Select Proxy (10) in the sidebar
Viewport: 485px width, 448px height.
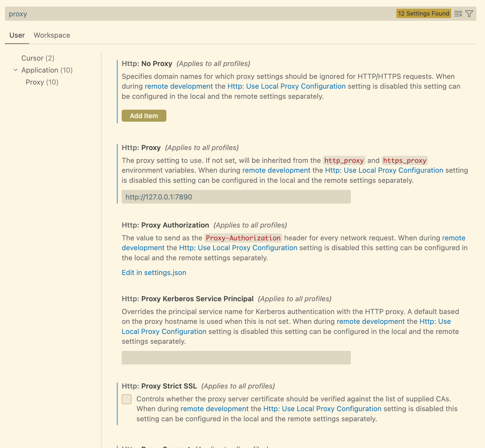(42, 82)
